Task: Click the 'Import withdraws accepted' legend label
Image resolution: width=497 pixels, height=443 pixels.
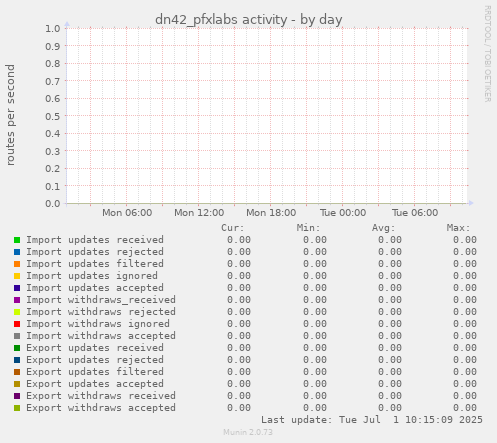Action: tap(101, 336)
